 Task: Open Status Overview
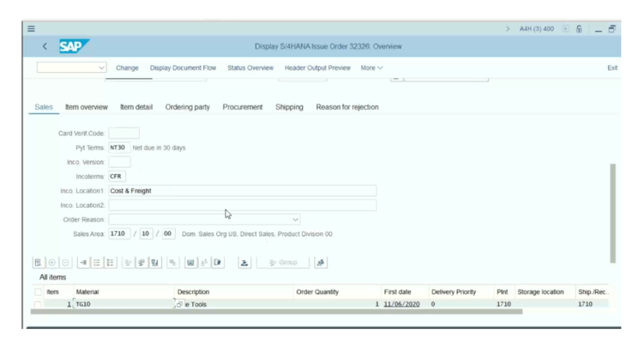click(250, 68)
